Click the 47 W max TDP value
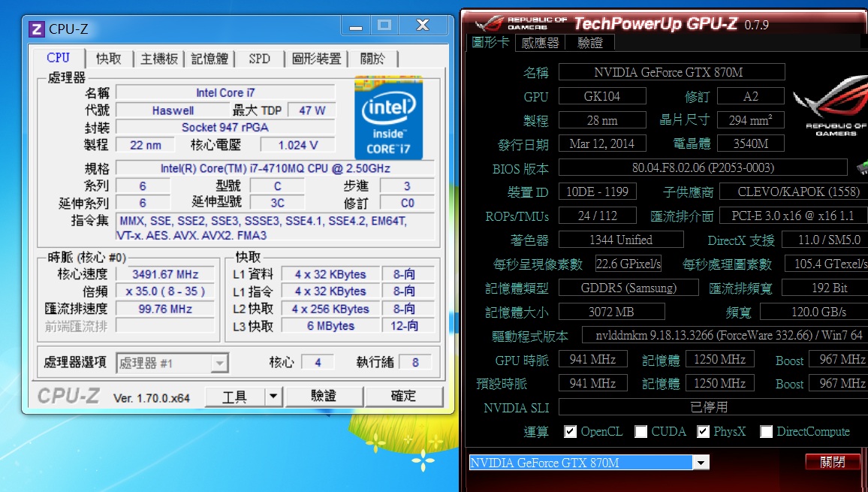 point(312,110)
